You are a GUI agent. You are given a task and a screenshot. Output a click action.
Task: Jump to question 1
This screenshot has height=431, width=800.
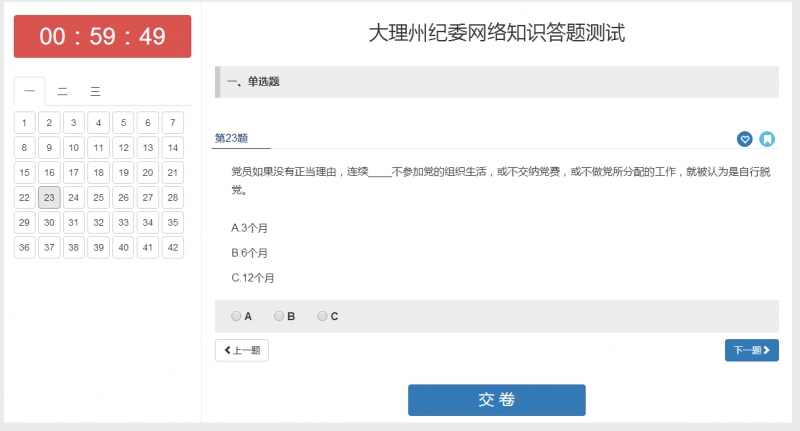[x=25, y=123]
